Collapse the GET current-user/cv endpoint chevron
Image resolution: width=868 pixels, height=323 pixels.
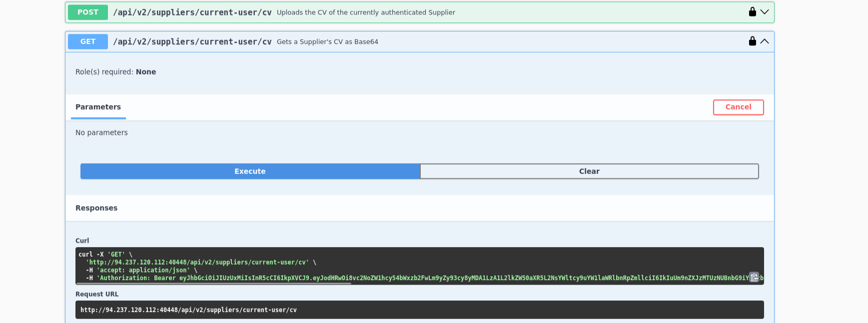[x=765, y=41]
